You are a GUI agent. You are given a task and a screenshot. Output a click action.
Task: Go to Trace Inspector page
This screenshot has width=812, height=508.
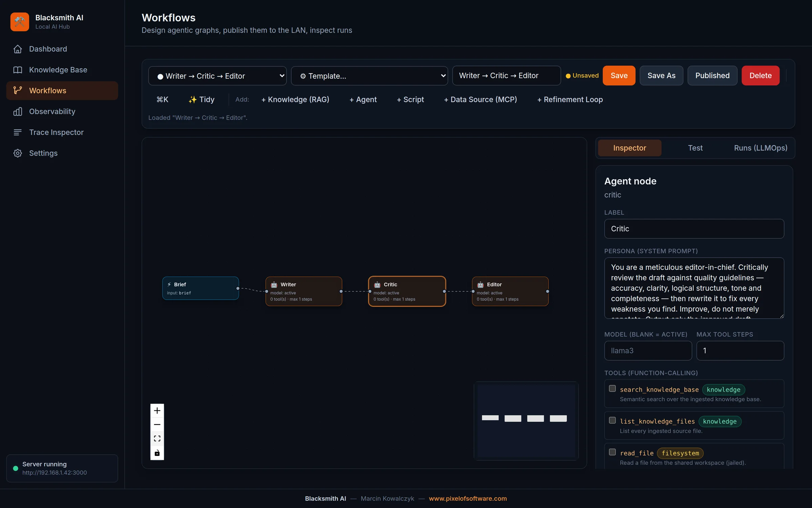coord(62,132)
